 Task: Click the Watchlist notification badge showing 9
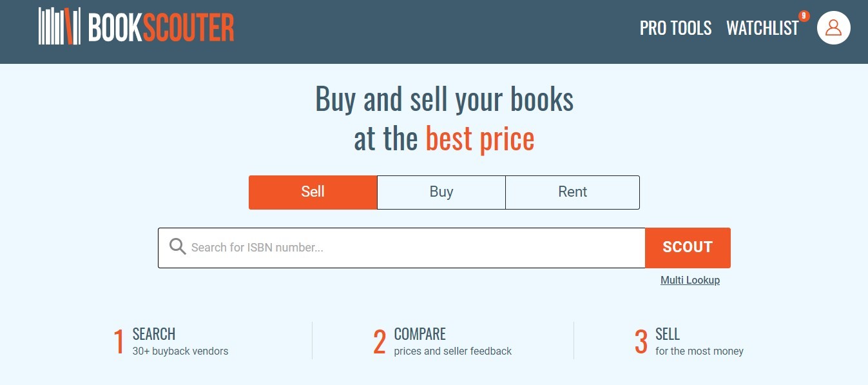pos(803,17)
